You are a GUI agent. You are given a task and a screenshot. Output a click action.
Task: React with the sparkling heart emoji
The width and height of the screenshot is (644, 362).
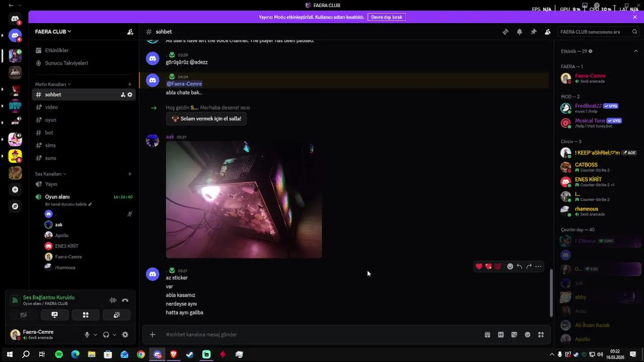[489, 266]
